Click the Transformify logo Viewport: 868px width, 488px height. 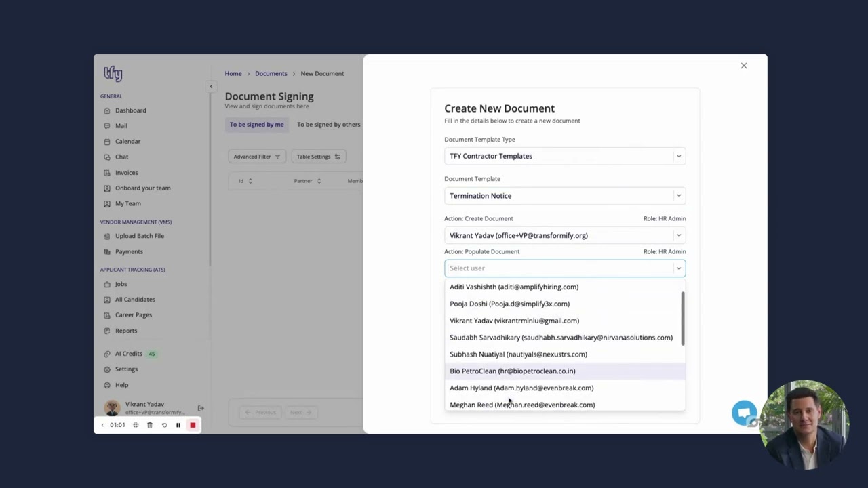113,73
